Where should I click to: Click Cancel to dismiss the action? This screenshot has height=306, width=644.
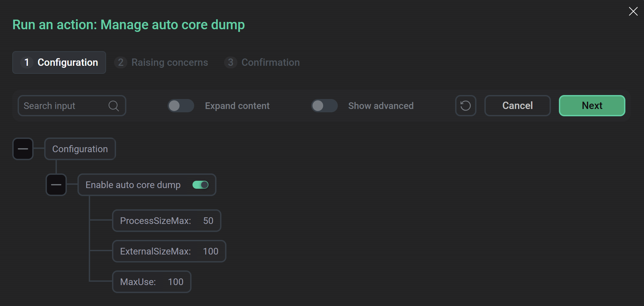517,106
